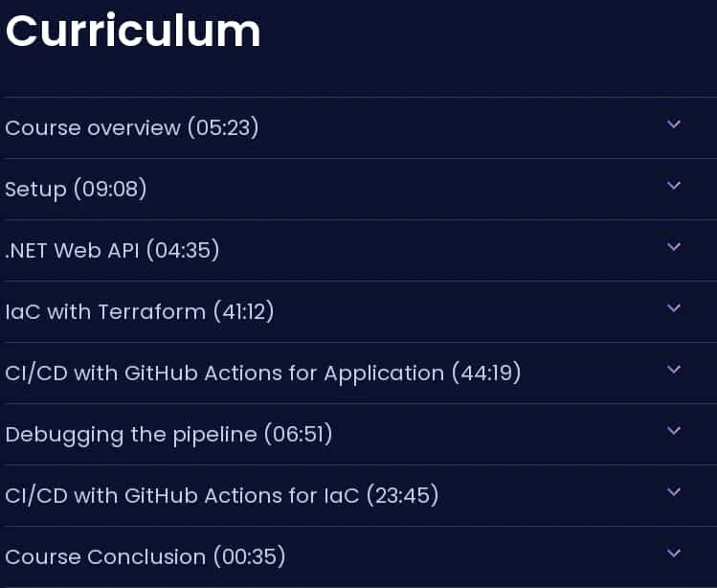This screenshot has height=588, width=717.
Task: Click chevron beside .NET Web API
Action: (674, 247)
